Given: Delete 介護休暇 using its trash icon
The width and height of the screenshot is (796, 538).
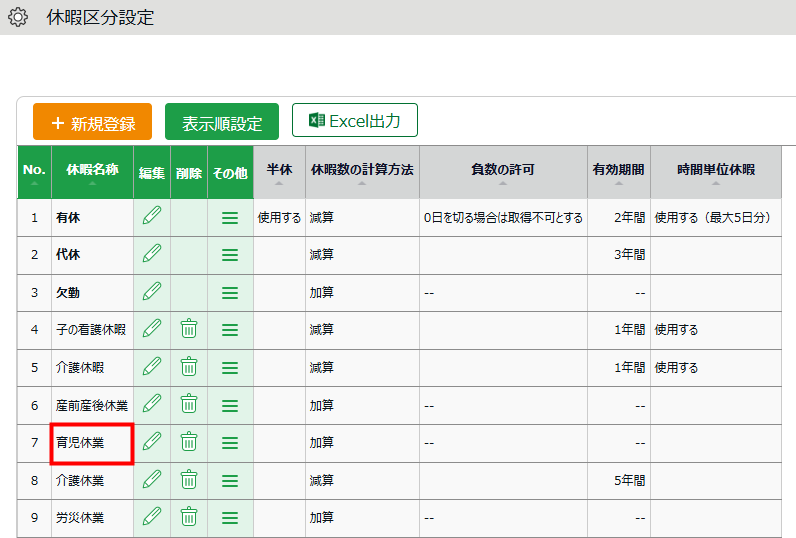Looking at the screenshot, I should pos(189,366).
